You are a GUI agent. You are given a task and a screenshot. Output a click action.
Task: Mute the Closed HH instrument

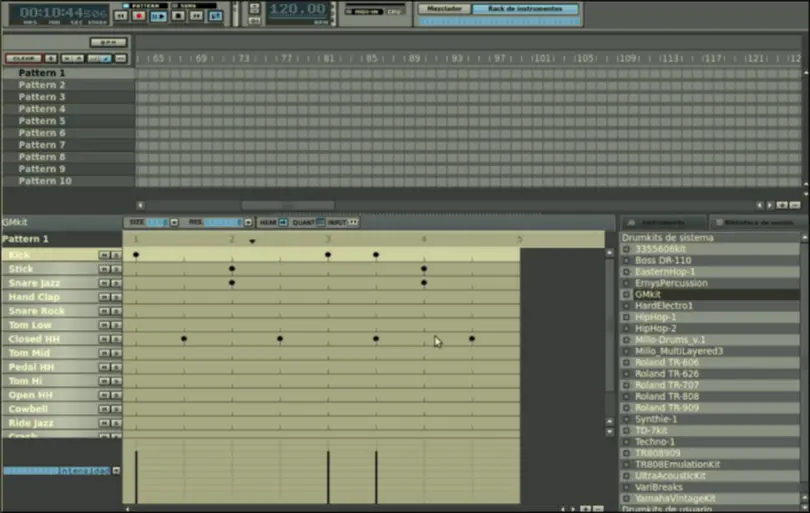tap(103, 339)
